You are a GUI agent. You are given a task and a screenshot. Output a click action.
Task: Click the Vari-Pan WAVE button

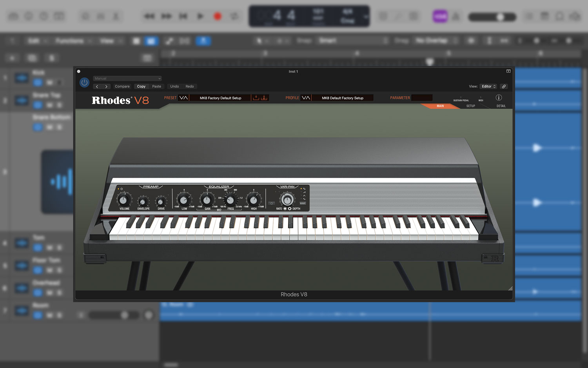[x=303, y=203]
